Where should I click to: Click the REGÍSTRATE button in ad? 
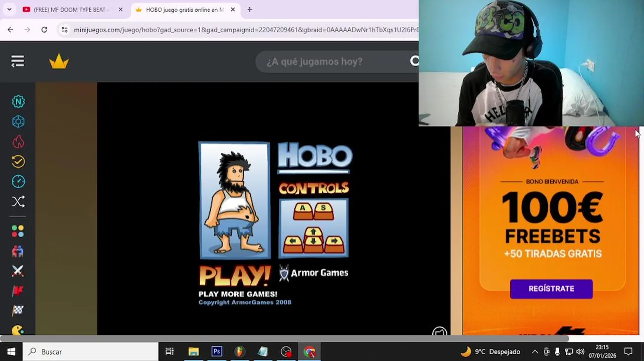[x=551, y=289]
